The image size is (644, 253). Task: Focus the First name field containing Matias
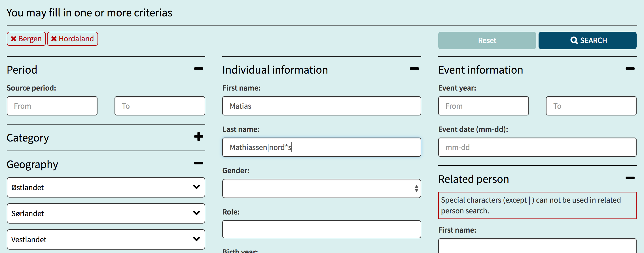coord(321,106)
